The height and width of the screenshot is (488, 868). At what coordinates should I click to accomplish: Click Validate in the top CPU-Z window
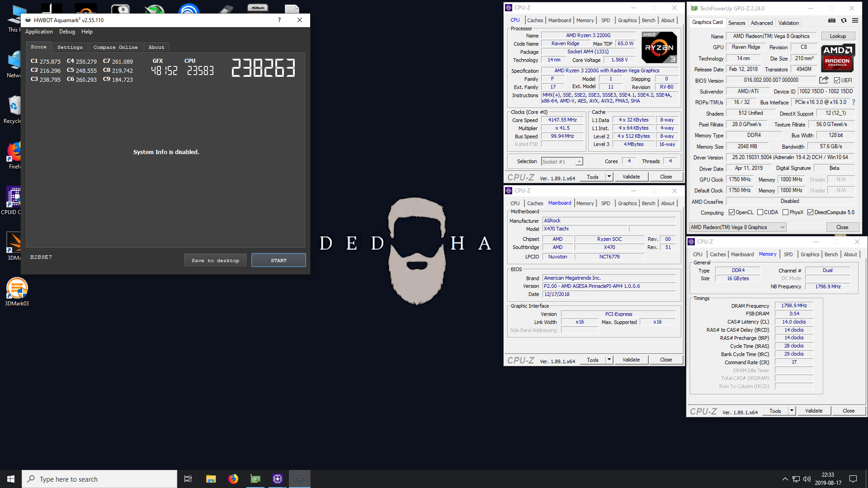(631, 177)
